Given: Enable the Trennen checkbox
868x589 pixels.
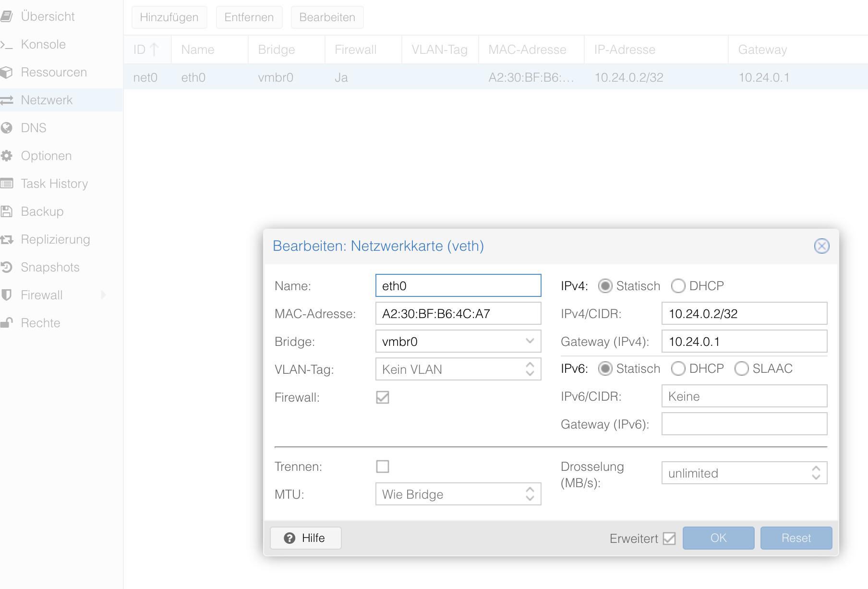Looking at the screenshot, I should click(x=382, y=466).
